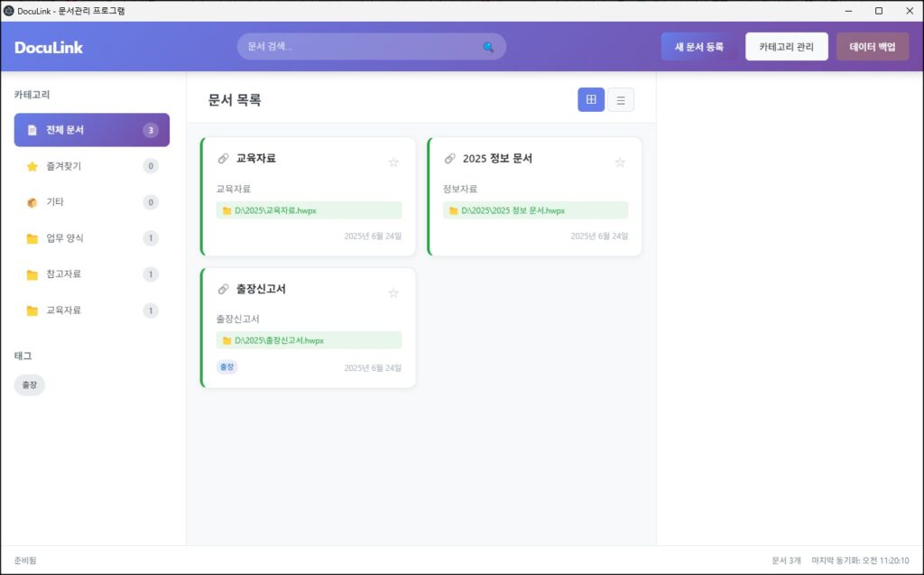Select 전체 문서 category in sidebar
The image size is (924, 575).
tap(91, 130)
